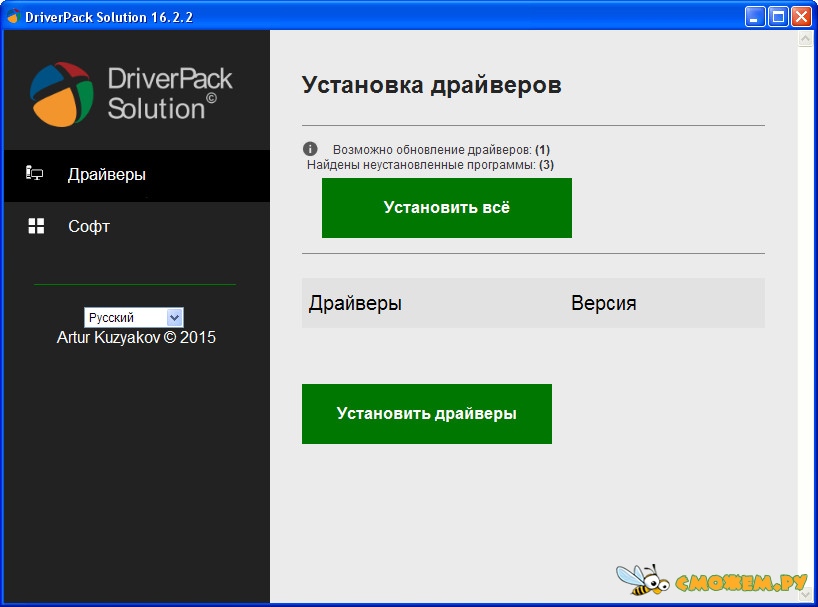Click the Драйверы sidebar monitor icon

click(x=34, y=173)
